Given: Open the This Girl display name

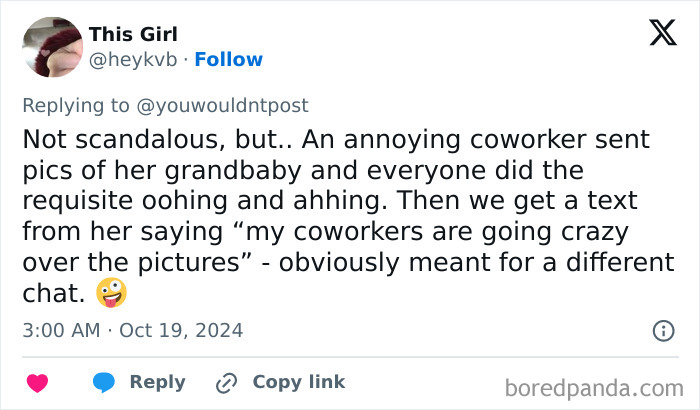Looking at the screenshot, I should pos(133,35).
